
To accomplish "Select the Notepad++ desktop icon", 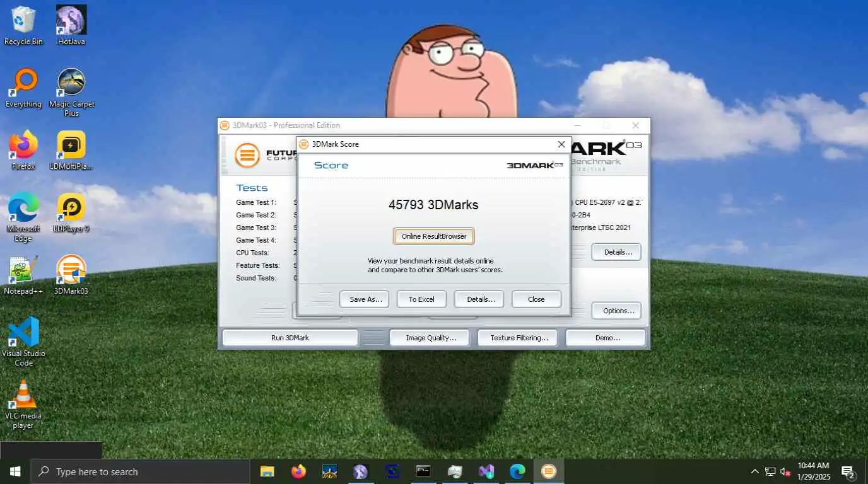I will click(x=23, y=275).
